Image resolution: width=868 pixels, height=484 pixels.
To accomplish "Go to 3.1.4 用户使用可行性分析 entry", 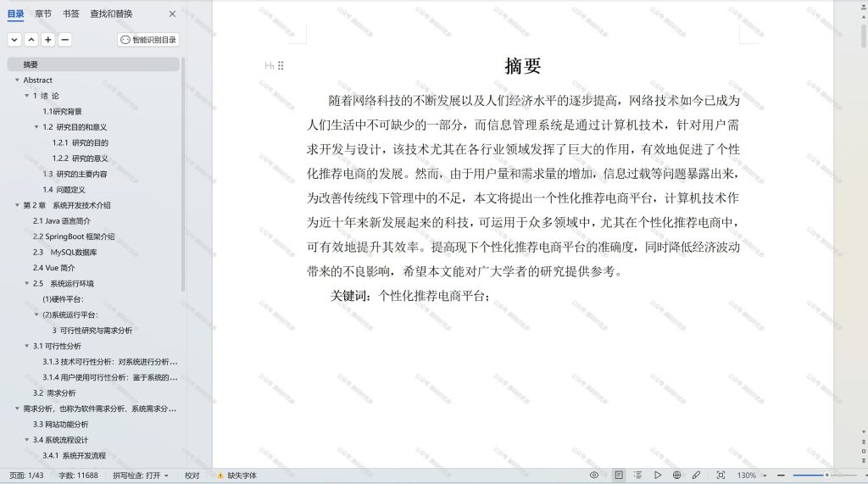I will (110, 377).
